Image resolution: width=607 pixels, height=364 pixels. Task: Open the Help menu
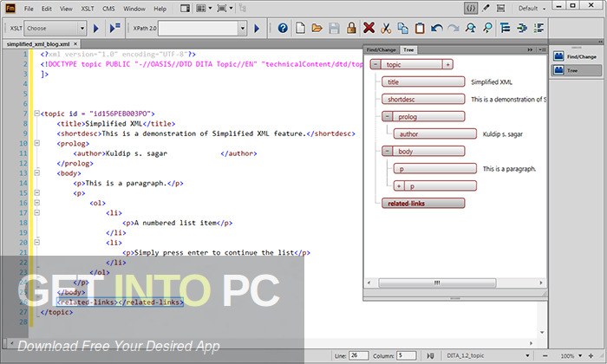coord(160,9)
